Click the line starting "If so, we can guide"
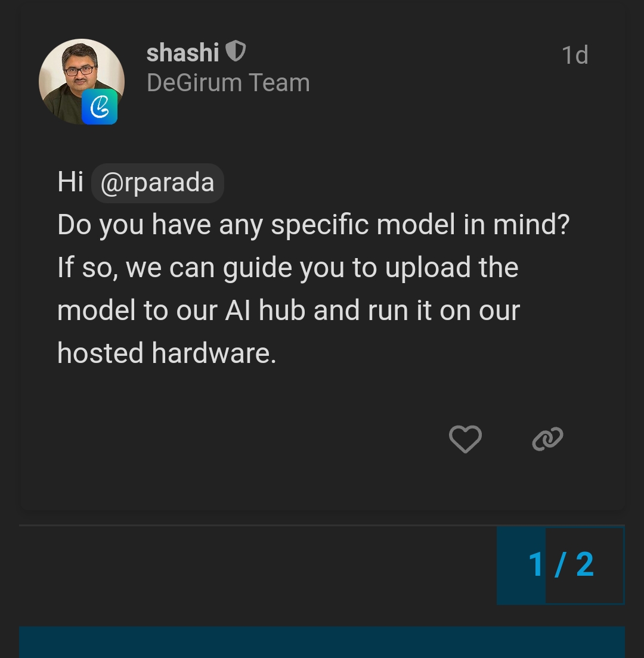The height and width of the screenshot is (658, 644). tap(288, 268)
